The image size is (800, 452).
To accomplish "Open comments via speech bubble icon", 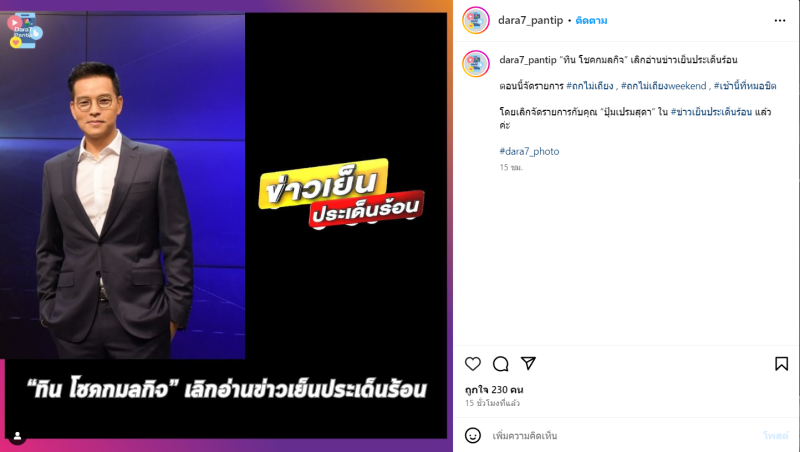I will pos(501,364).
